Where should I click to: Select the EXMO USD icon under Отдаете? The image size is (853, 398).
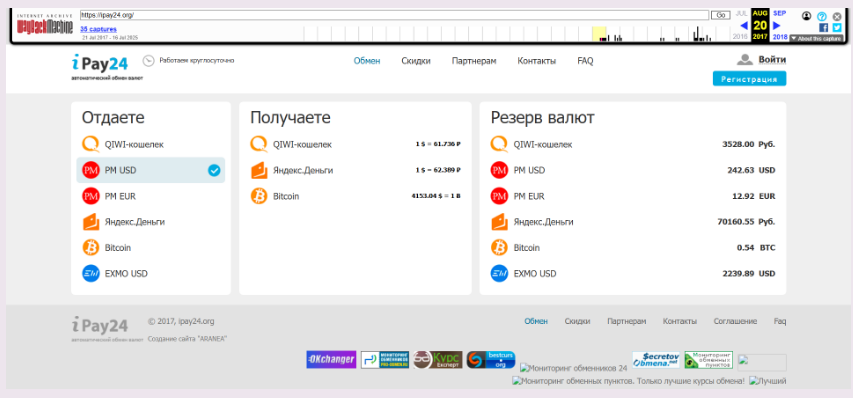click(91, 273)
